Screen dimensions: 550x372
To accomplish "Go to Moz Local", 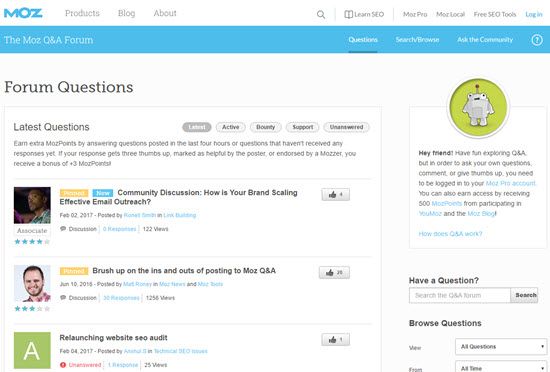I will pos(450,14).
